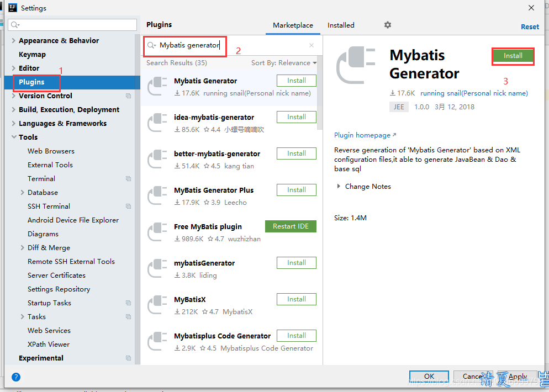
Task: Open Android Device File Explorer settings
Action: coord(72,220)
